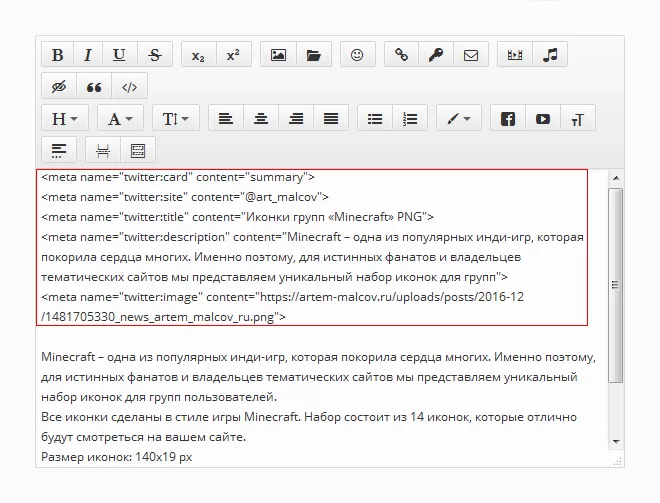Insert a bulleted list
The image size is (660, 503).
point(375,119)
